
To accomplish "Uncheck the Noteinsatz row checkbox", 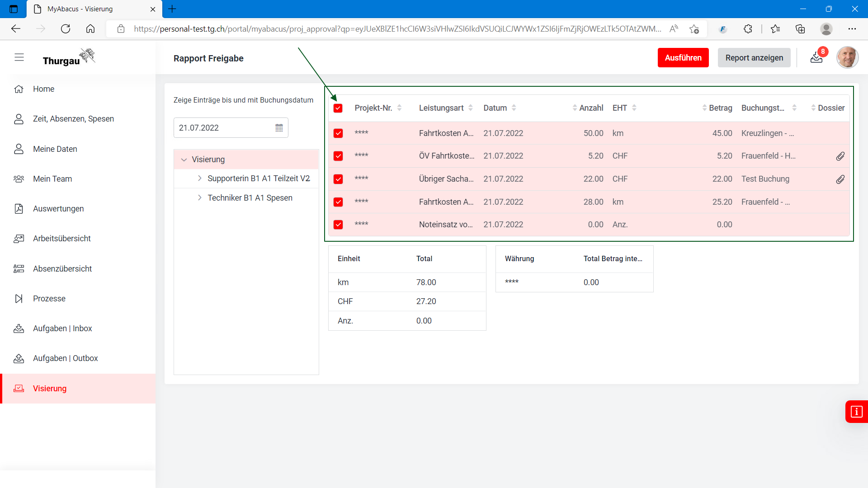I will pyautogui.click(x=338, y=225).
